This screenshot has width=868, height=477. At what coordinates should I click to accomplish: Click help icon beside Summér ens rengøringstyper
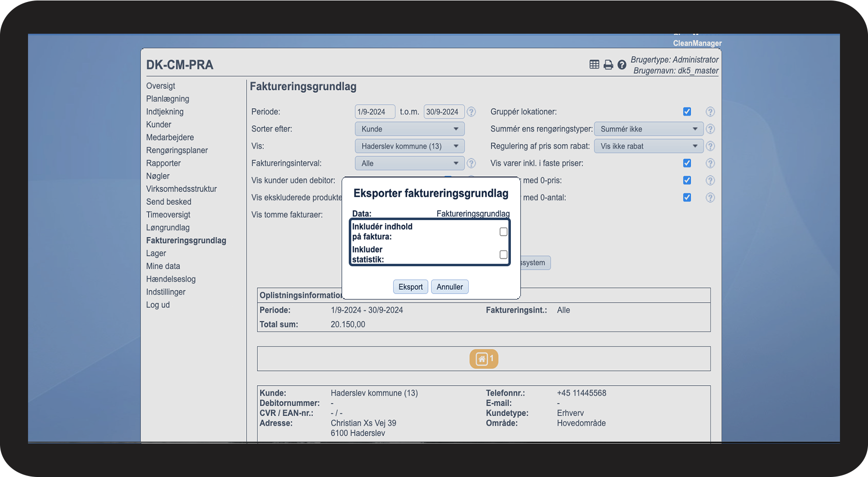click(x=710, y=129)
